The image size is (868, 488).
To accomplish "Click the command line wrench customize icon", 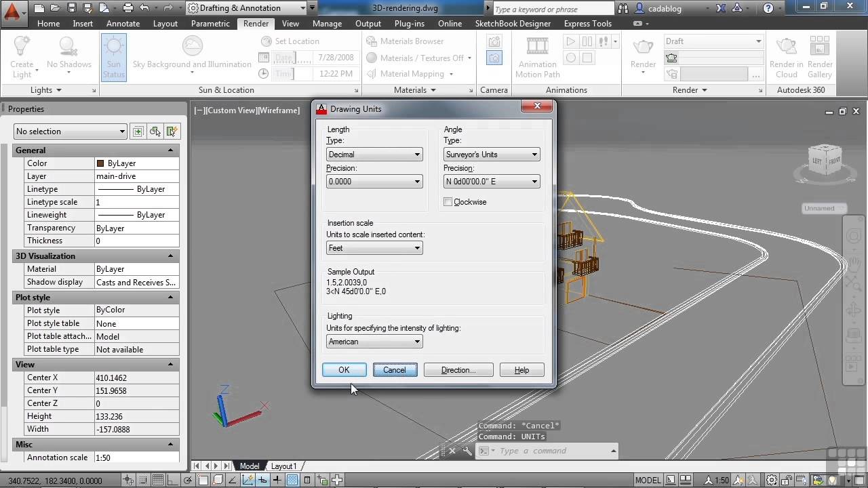I will click(467, 451).
